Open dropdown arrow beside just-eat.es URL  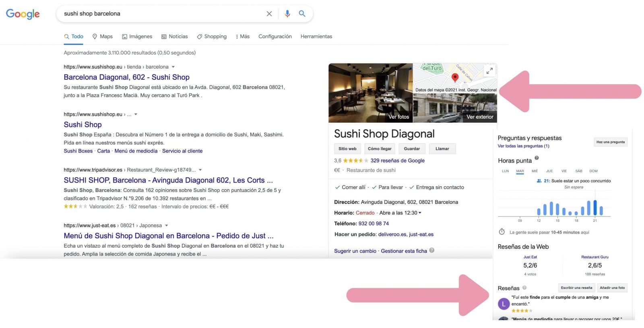(166, 225)
